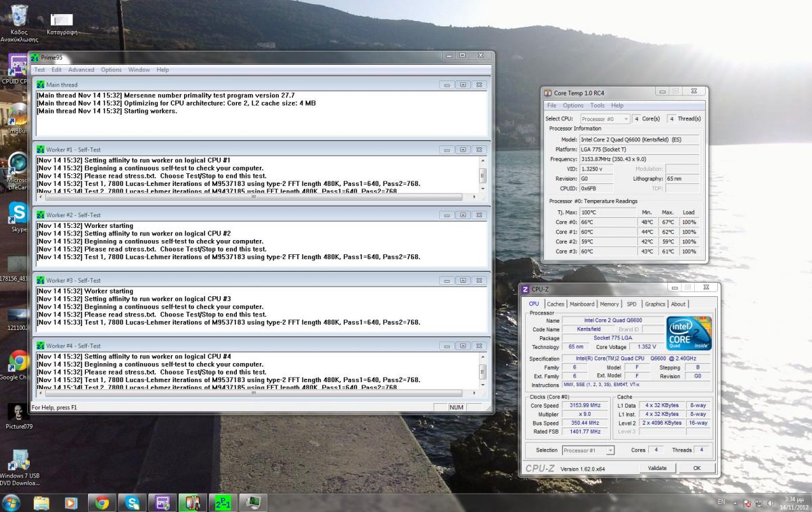
Task: Switch to the About tab in CPU-Z
Action: 678,304
